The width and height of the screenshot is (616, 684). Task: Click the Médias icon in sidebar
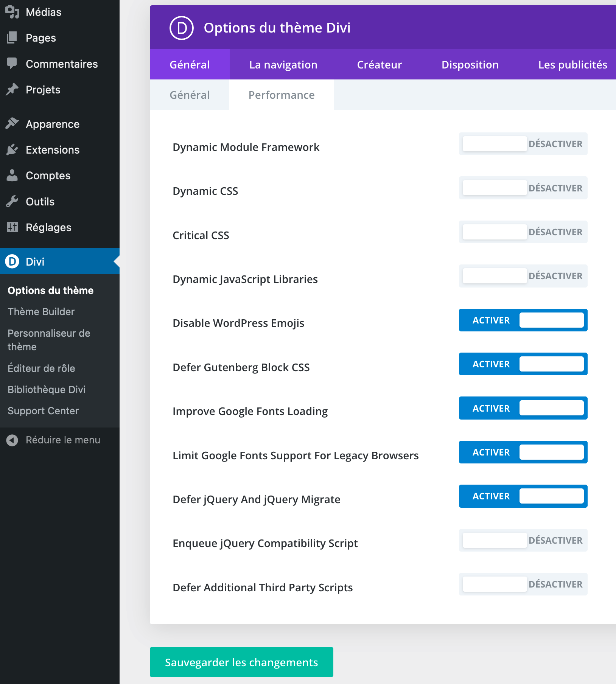tap(12, 12)
